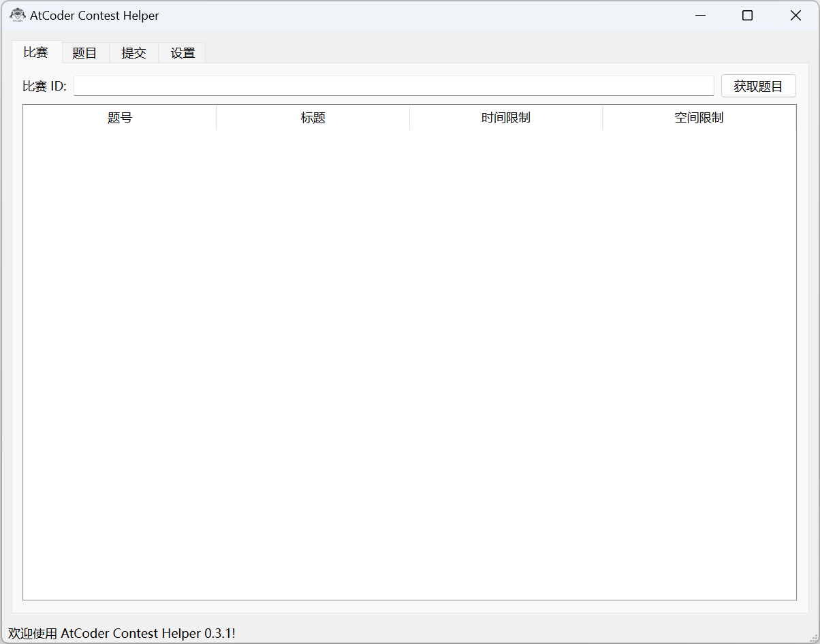Click the 空间限制 column header
Viewport: 820px width, 644px height.
tap(699, 117)
